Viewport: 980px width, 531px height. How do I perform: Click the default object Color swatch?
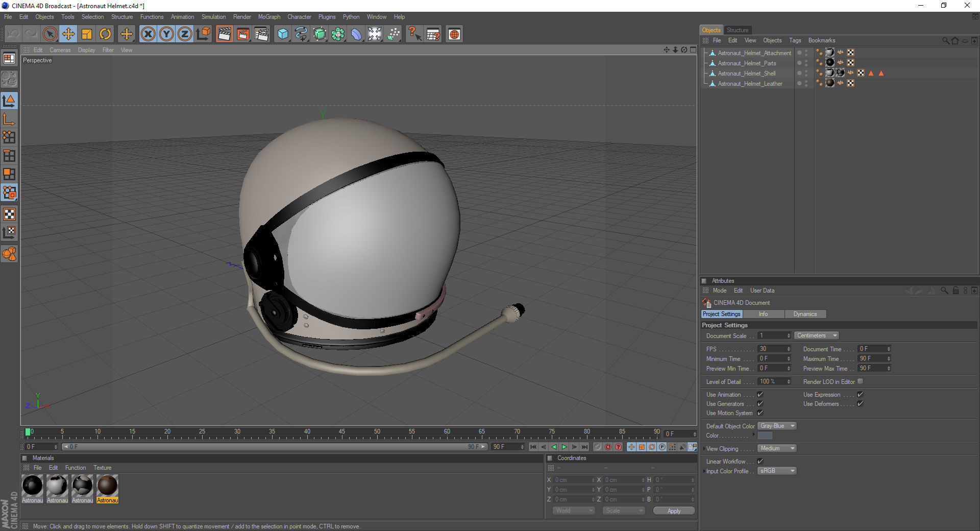765,436
